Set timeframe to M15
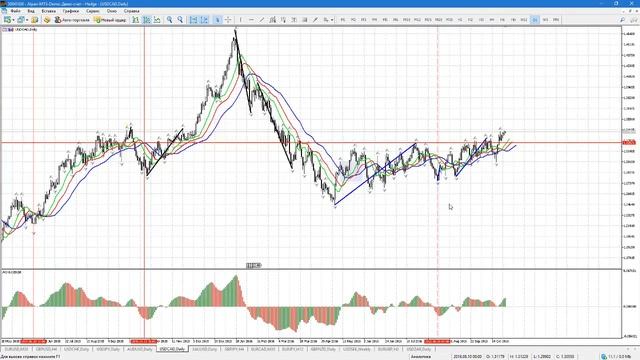Screen dimensions: 640x360 point(428,20)
